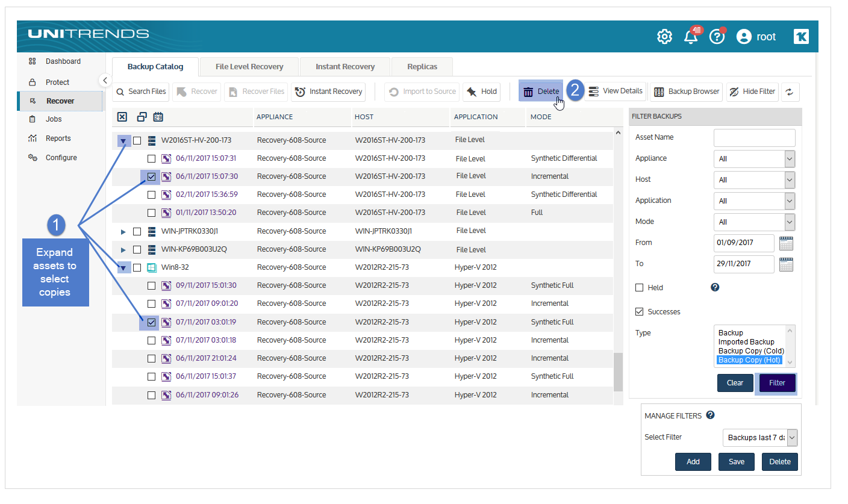Image resolution: width=848 pixels, height=504 pixels.
Task: Click Save under Manage Filters
Action: (737, 462)
